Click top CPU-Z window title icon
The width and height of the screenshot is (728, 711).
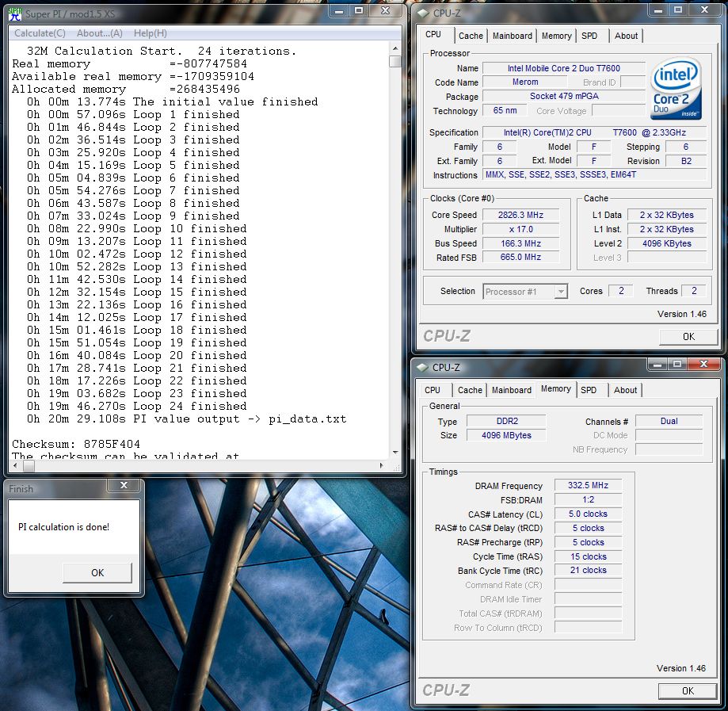[422, 13]
